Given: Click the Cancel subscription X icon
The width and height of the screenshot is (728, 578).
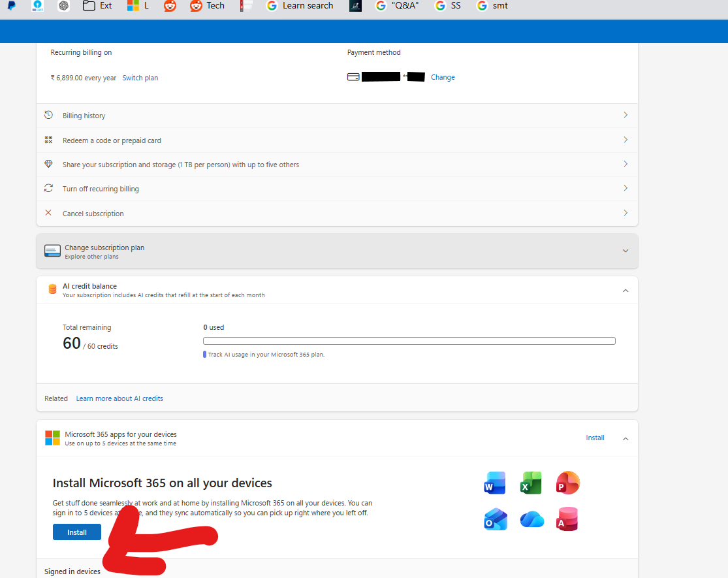Looking at the screenshot, I should (x=48, y=213).
